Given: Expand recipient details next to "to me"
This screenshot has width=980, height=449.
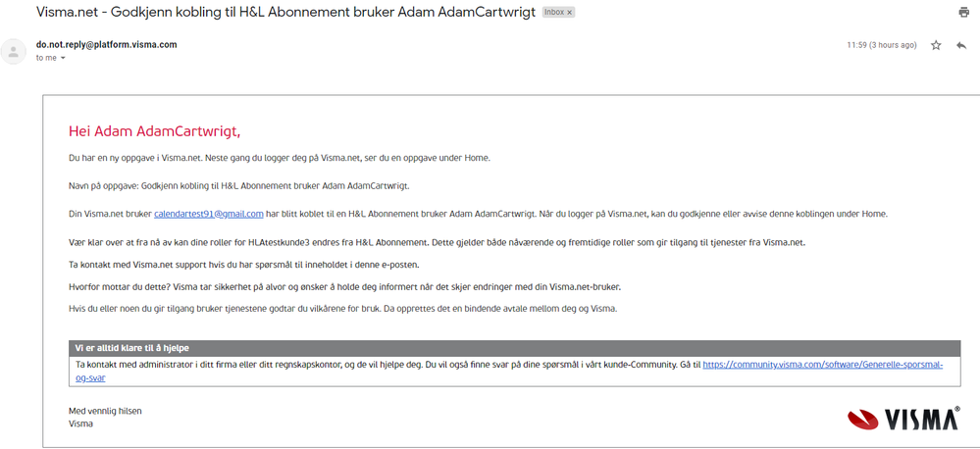Looking at the screenshot, I should click(63, 58).
